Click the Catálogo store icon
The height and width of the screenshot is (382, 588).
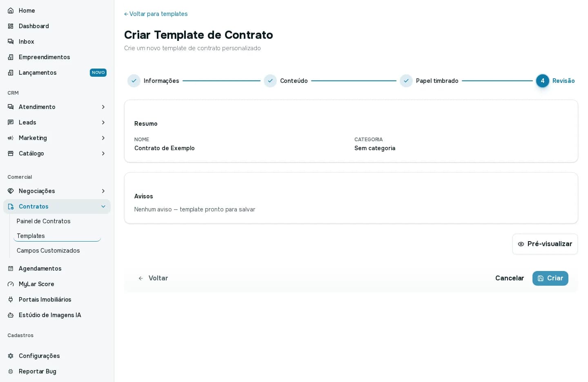[11, 153]
